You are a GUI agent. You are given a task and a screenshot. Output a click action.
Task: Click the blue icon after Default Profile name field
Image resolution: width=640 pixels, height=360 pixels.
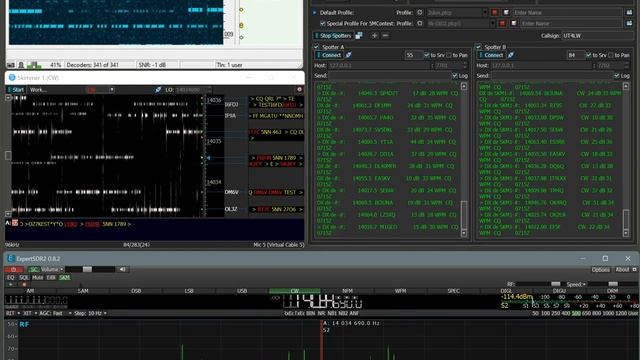[629, 13]
